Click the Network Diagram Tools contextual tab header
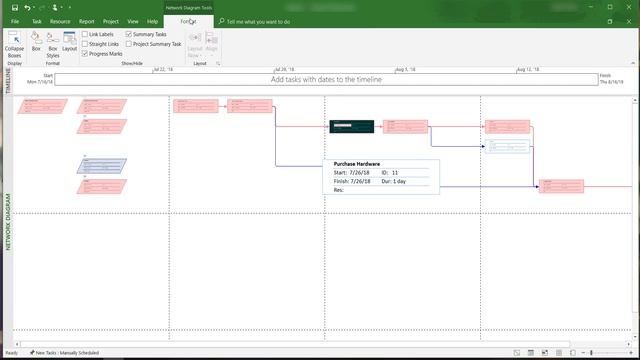 pyautogui.click(x=189, y=8)
